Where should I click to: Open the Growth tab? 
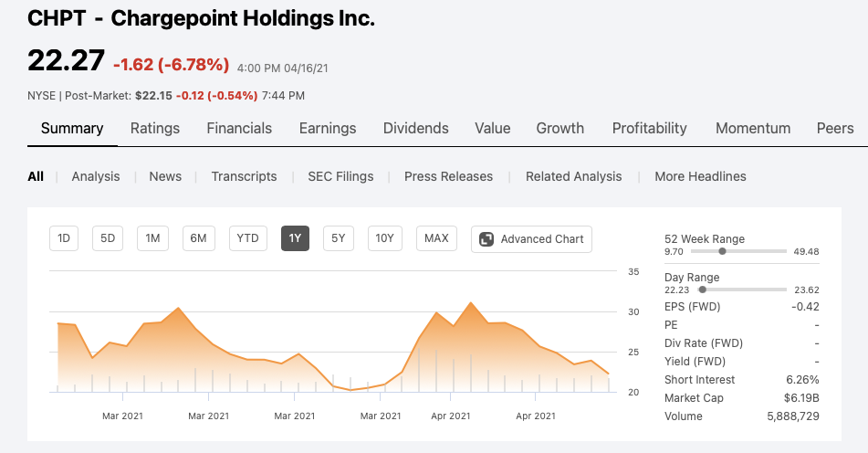[560, 129]
